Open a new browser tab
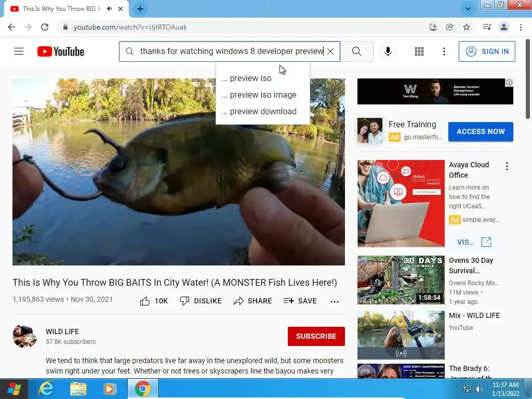The width and height of the screenshot is (532, 399). tap(140, 9)
